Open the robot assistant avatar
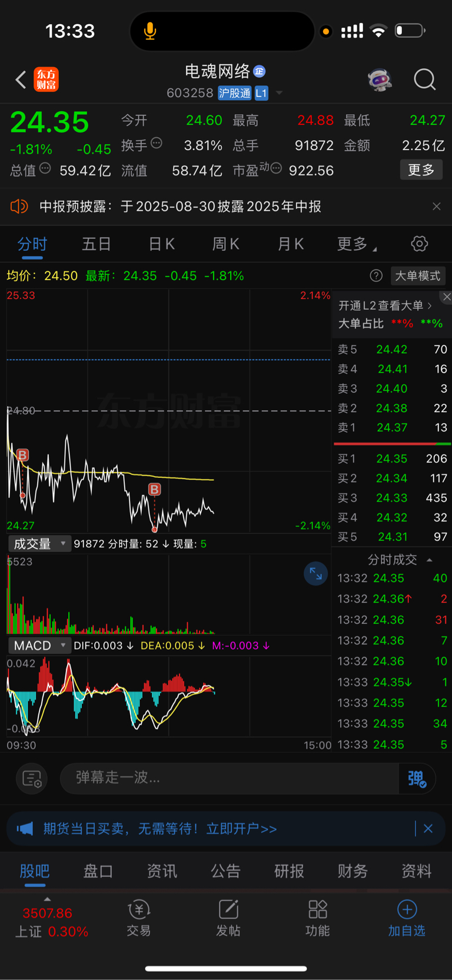 [x=380, y=79]
